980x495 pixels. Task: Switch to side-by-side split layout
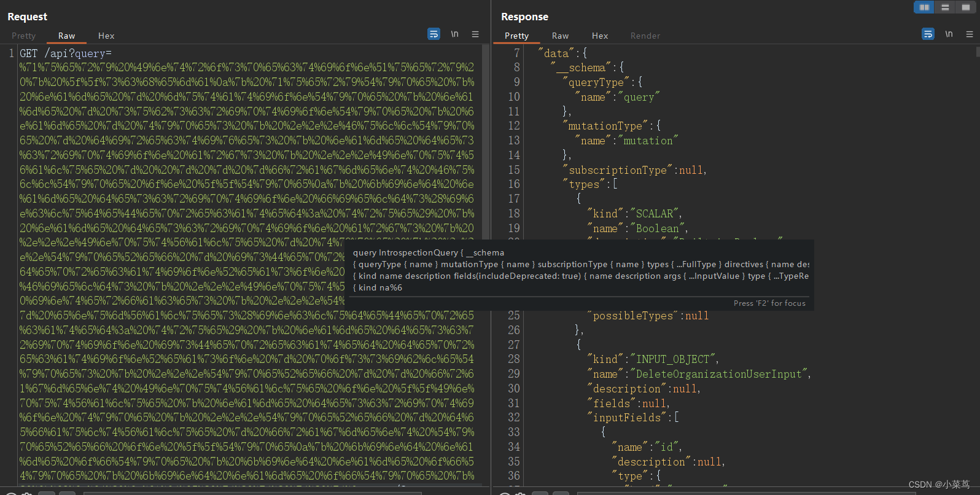pos(924,7)
